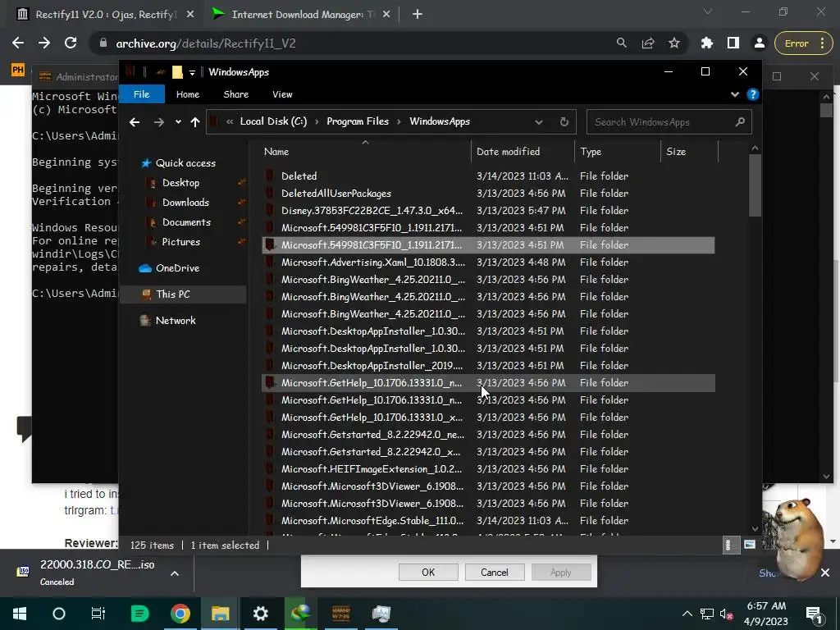Open the View ribbon tab
Image resolution: width=840 pixels, height=630 pixels.
click(x=282, y=94)
